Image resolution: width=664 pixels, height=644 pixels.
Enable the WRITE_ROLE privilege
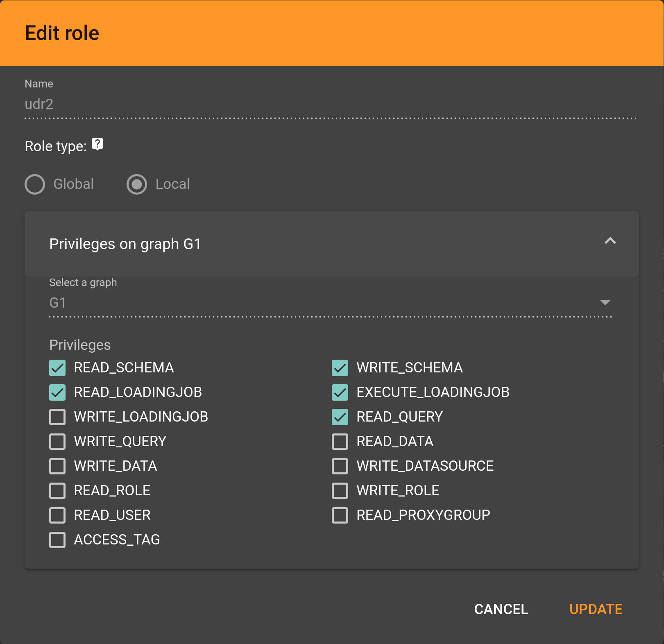pos(340,491)
